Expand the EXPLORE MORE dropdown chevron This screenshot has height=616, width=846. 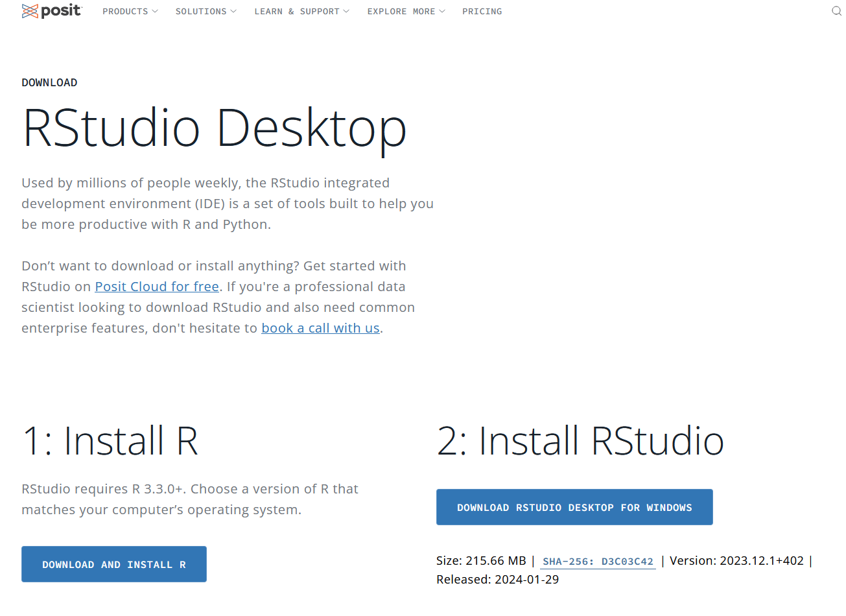(442, 11)
